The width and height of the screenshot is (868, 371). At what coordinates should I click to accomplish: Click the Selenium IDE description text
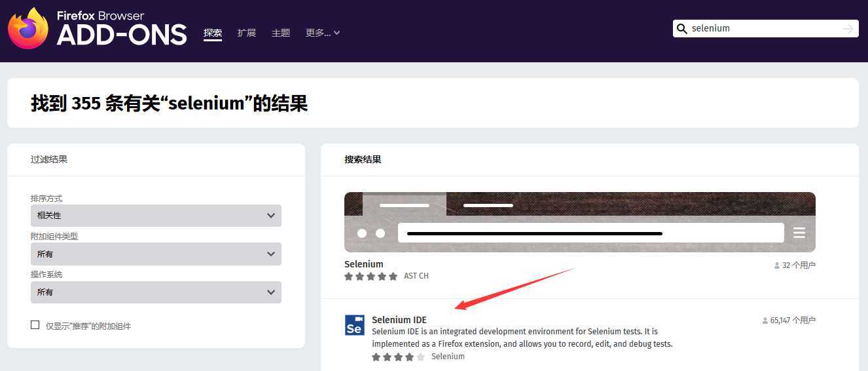click(522, 338)
